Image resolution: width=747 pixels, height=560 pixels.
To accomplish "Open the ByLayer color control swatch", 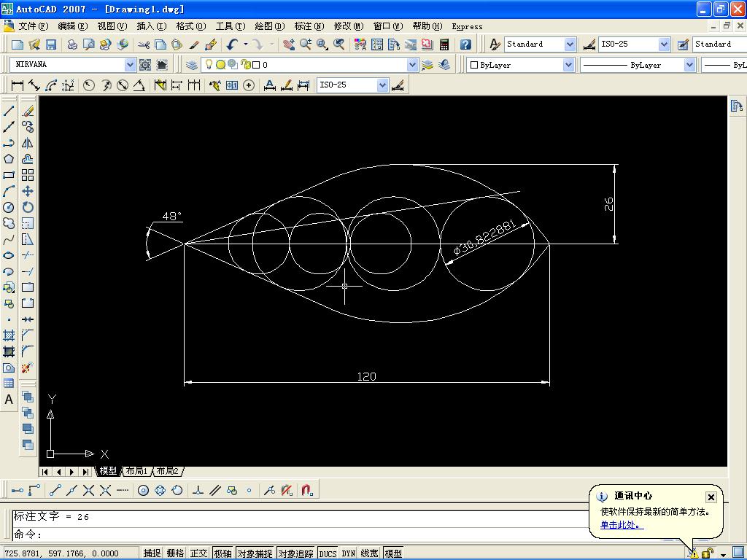I will click(520, 65).
